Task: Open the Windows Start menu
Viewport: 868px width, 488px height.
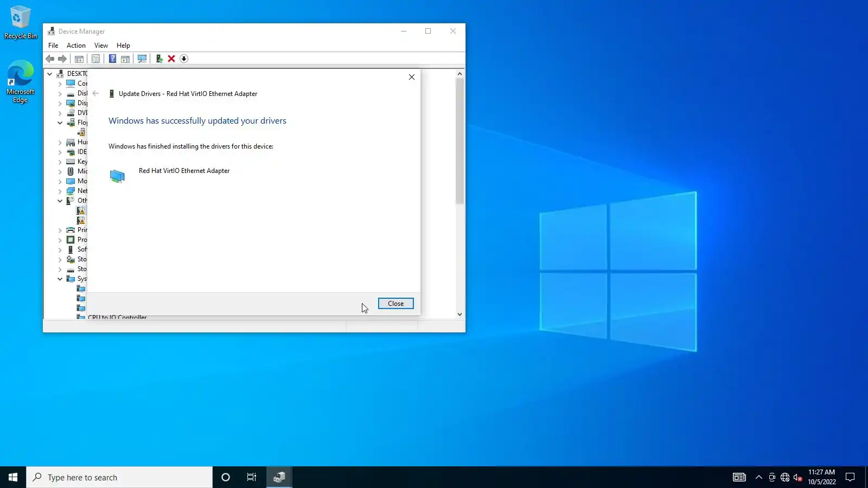Action: 13,477
